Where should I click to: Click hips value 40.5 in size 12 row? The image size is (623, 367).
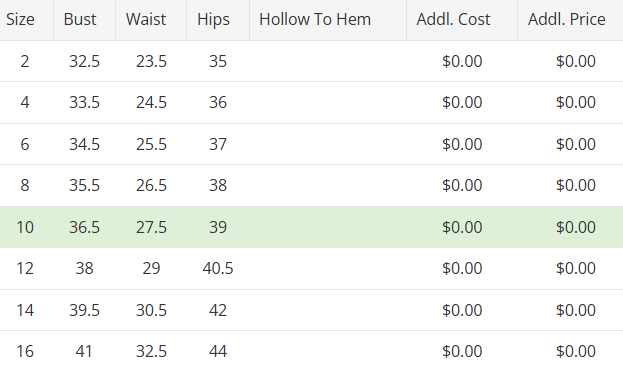218,268
